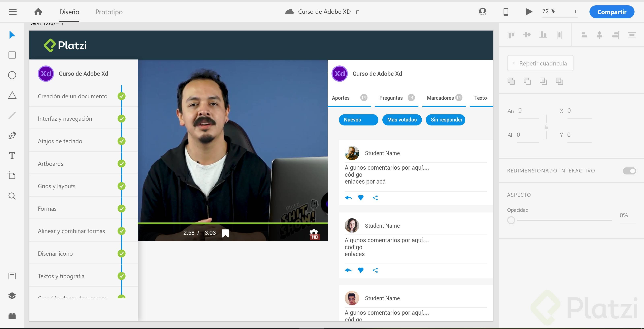Open the hamburger main menu
644x329 pixels.
coord(12,12)
